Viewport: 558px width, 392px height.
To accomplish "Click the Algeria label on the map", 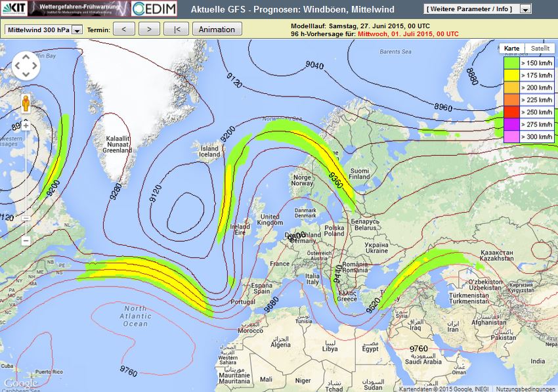I will coord(280,342).
